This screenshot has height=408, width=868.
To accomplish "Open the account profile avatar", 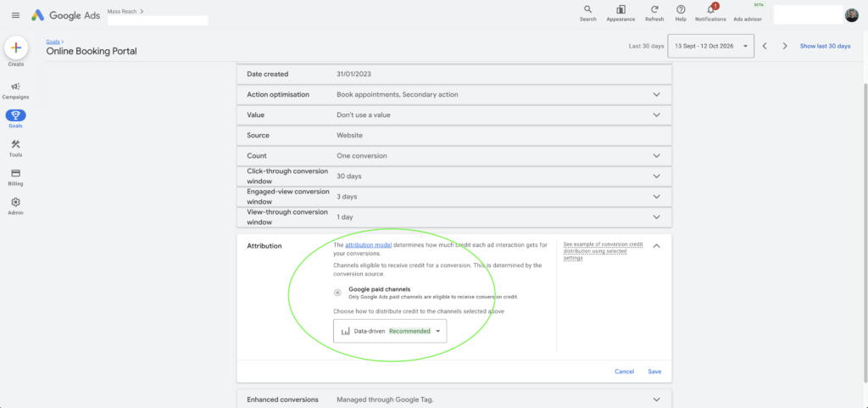I will [x=852, y=15].
